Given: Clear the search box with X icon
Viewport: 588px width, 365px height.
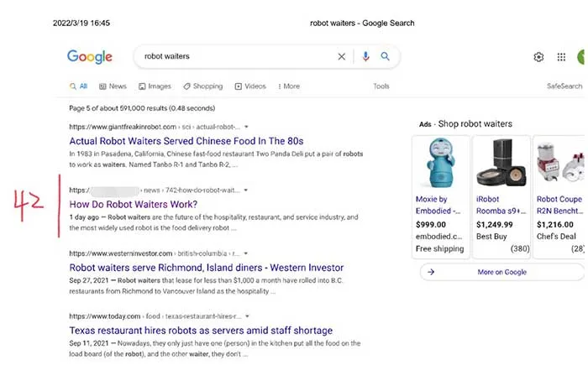Looking at the screenshot, I should click(x=341, y=57).
